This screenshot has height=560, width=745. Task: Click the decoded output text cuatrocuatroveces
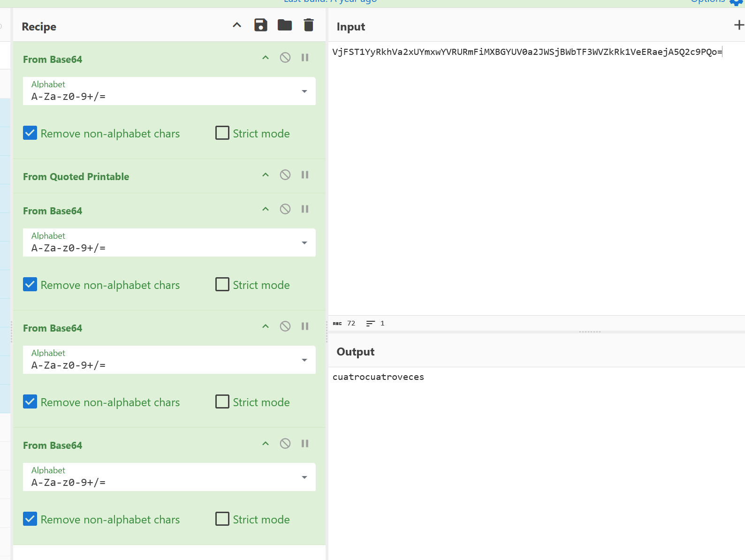(x=378, y=377)
